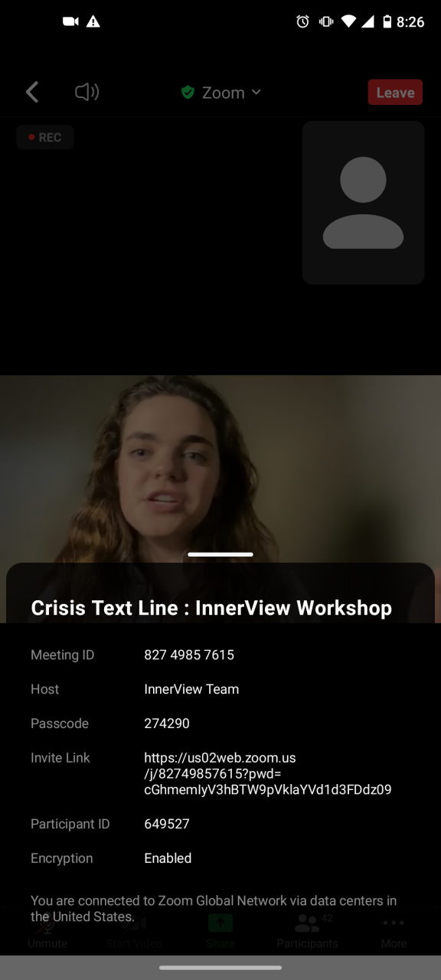441x980 pixels.
Task: Toggle the speaker audio output icon
Action: pyautogui.click(x=87, y=93)
